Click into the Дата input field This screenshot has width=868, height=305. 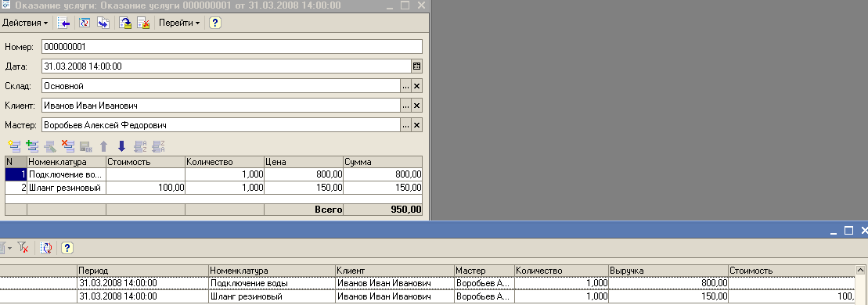tap(226, 66)
